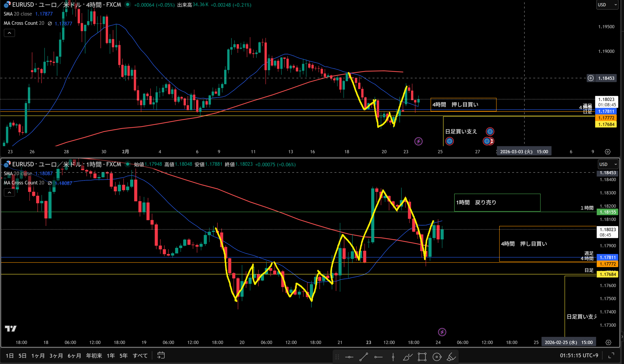The image size is (624, 364).
Task: Click the すべて range button
Action: [140, 355]
